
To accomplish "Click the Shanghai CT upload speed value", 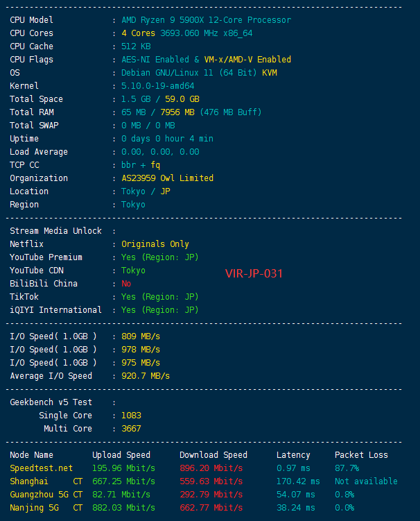I will (x=123, y=481).
